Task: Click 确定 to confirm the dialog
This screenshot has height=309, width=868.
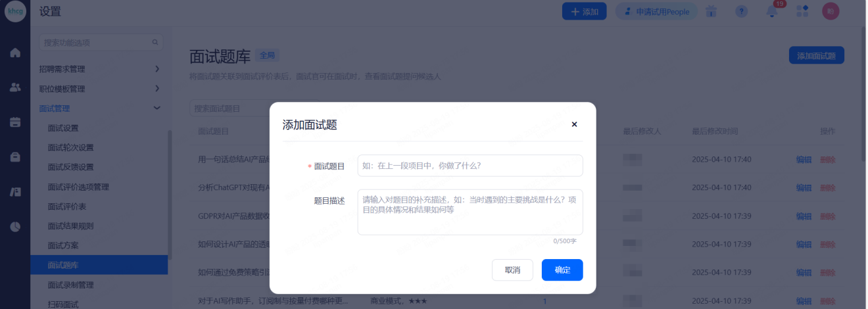Action: pos(562,270)
